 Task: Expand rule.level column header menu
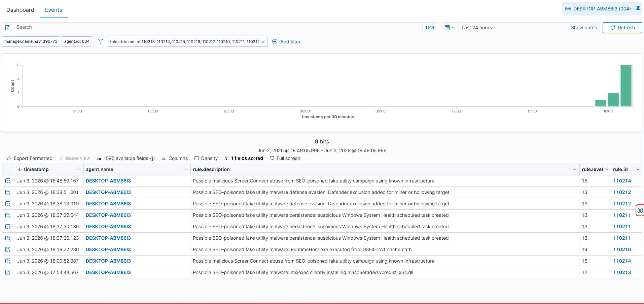pyautogui.click(x=607, y=169)
